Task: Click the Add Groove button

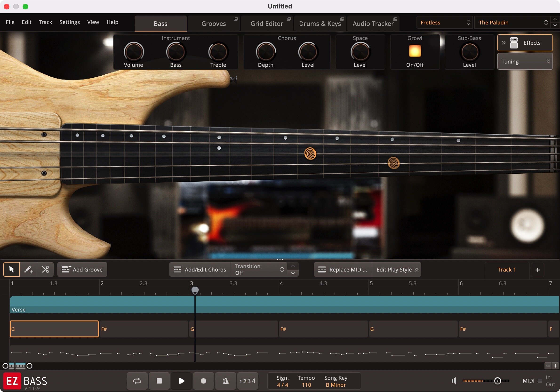Action: 82,270
